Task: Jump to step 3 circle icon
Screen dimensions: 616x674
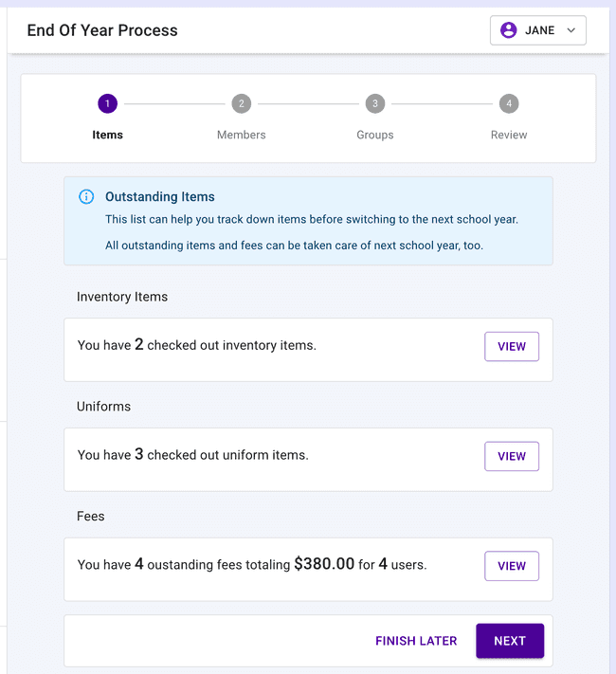Action: click(x=375, y=103)
